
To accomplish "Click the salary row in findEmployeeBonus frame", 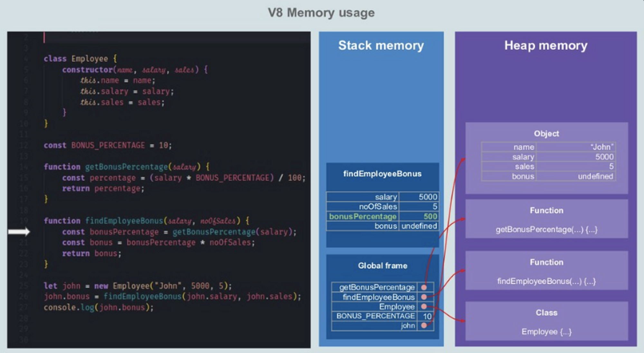I will [x=382, y=197].
